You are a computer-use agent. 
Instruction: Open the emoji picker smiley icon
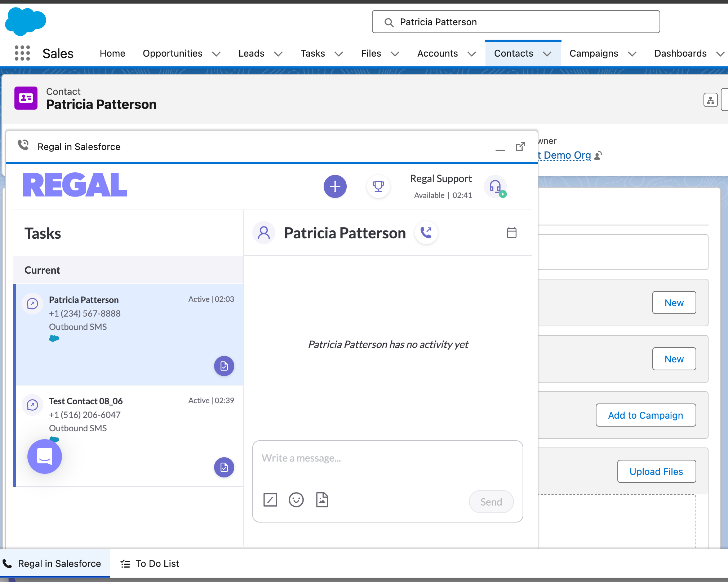pyautogui.click(x=296, y=500)
